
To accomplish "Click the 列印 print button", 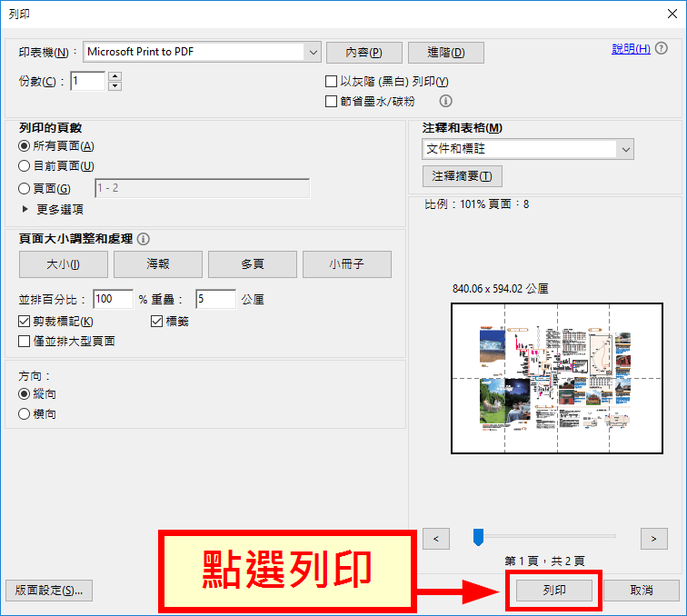I will (553, 591).
